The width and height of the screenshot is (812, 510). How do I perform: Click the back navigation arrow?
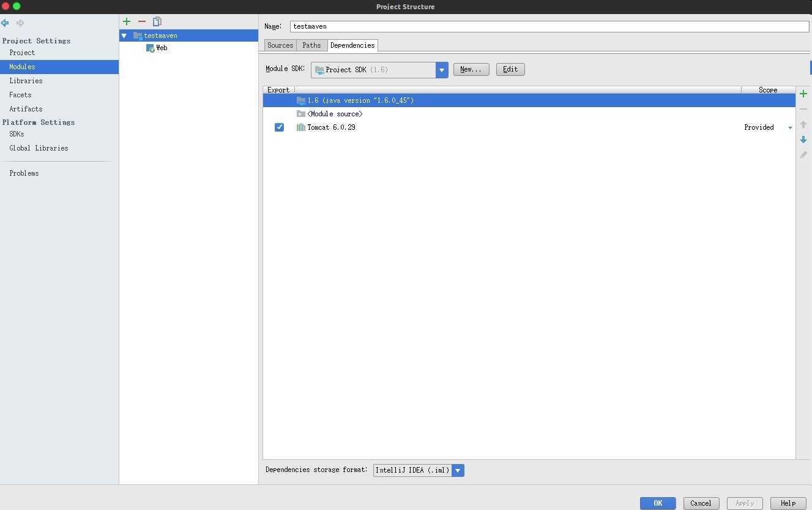click(5, 23)
